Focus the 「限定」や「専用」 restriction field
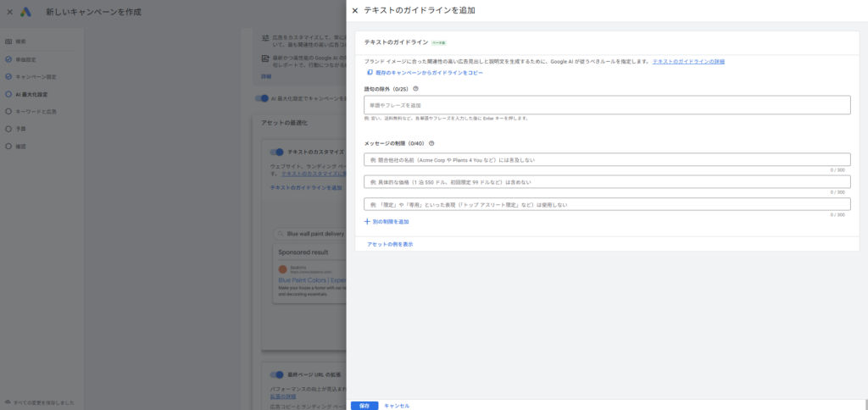The height and width of the screenshot is (410, 868). click(607, 204)
